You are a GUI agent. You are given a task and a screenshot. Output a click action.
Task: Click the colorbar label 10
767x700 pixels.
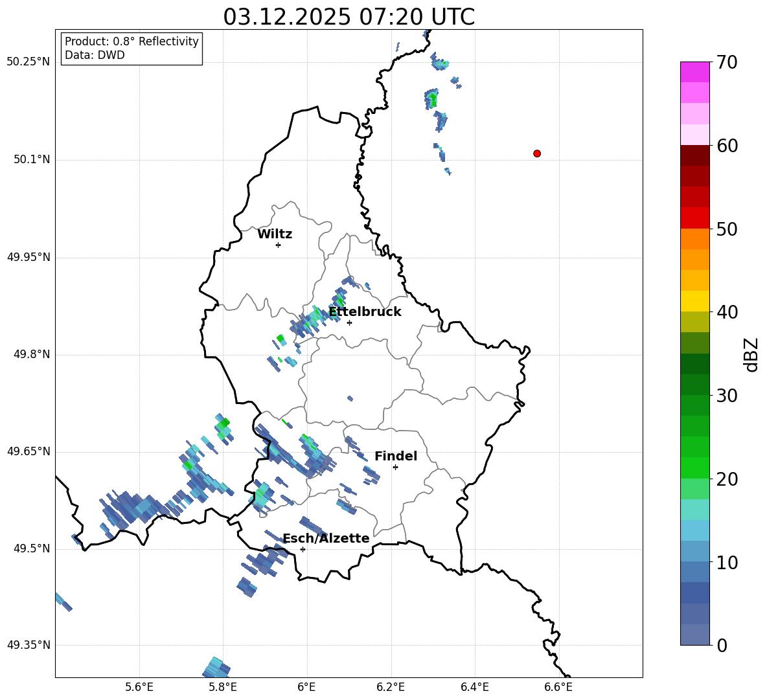coord(727,563)
